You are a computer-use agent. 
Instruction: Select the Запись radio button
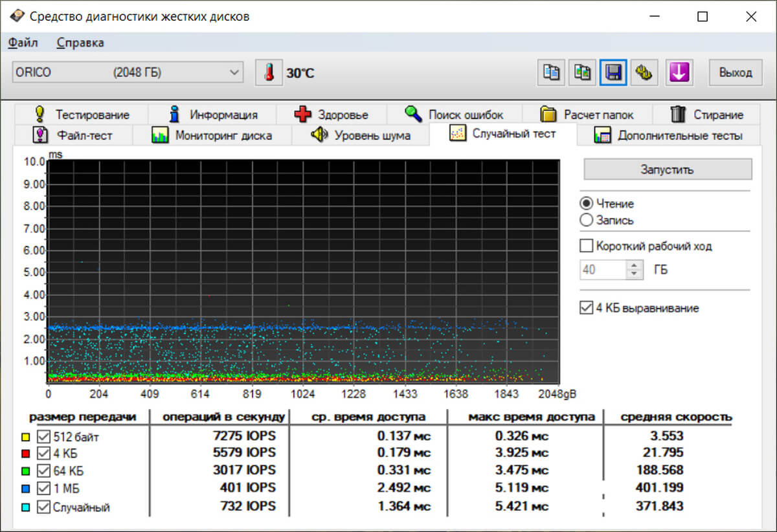coord(587,220)
